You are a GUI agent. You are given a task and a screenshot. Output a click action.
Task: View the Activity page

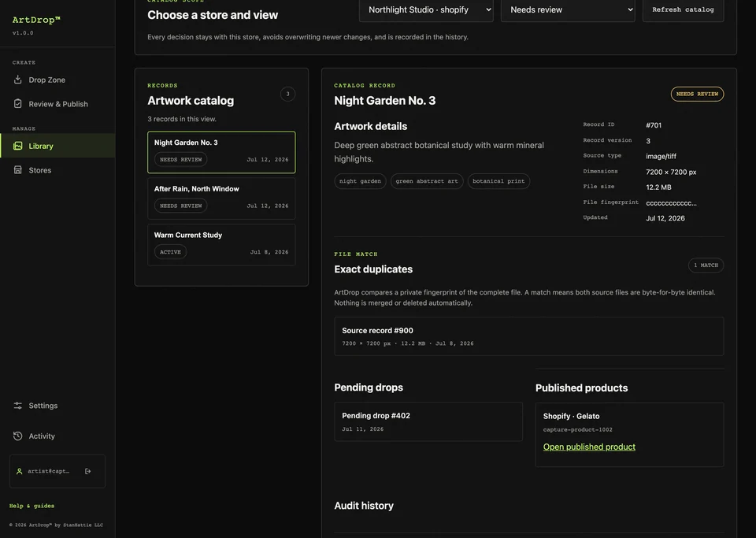57,436
